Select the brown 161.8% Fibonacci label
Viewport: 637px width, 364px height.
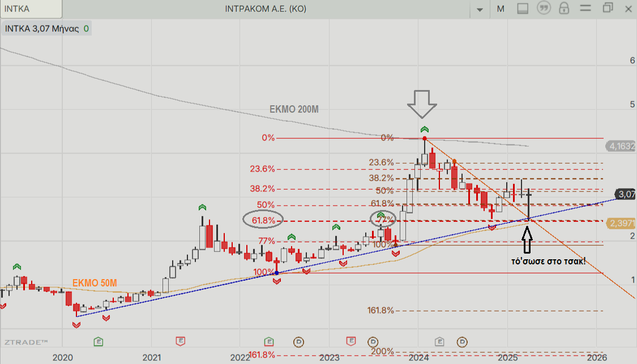(x=381, y=310)
